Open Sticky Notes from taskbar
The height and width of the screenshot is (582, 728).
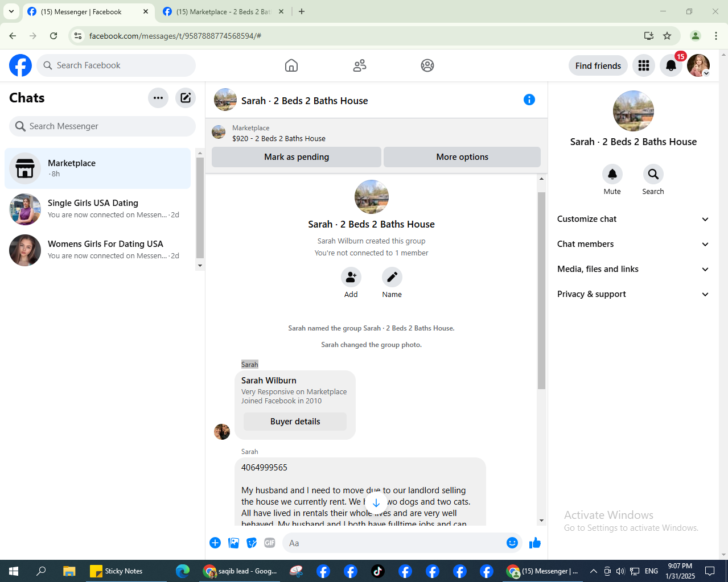[126, 571]
